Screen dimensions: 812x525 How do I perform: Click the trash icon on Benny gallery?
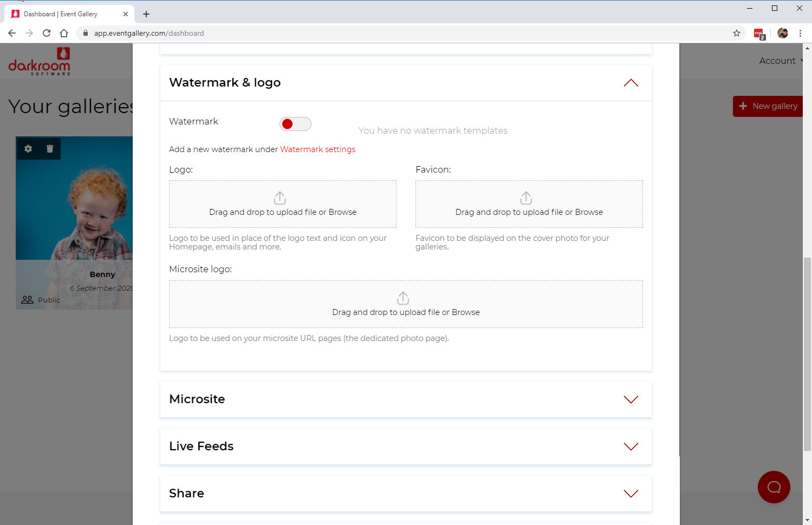pos(50,149)
